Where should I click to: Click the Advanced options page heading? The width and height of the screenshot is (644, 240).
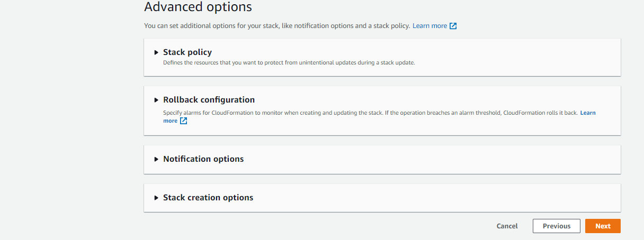[198, 7]
